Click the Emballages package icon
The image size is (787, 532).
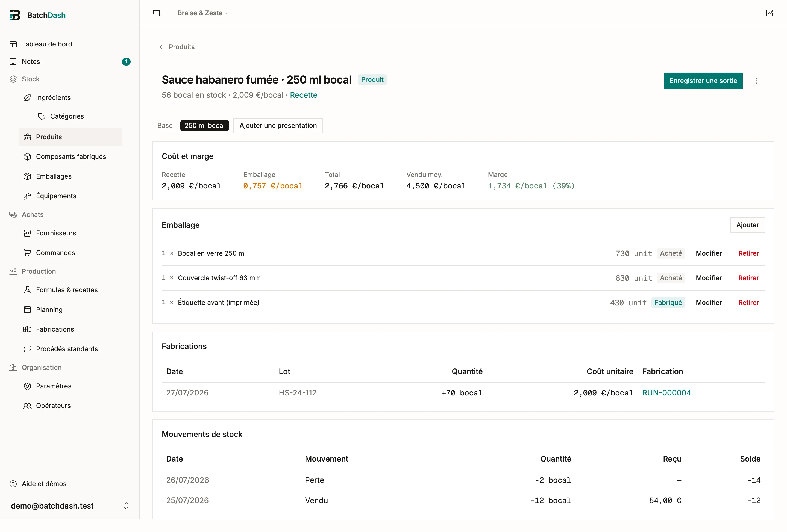27,176
